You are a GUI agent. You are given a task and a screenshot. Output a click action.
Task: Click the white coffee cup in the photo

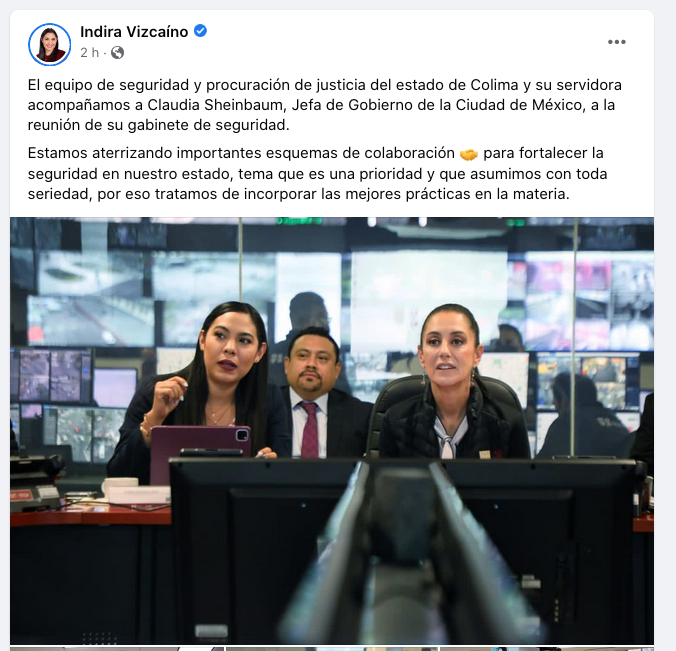pos(119,486)
